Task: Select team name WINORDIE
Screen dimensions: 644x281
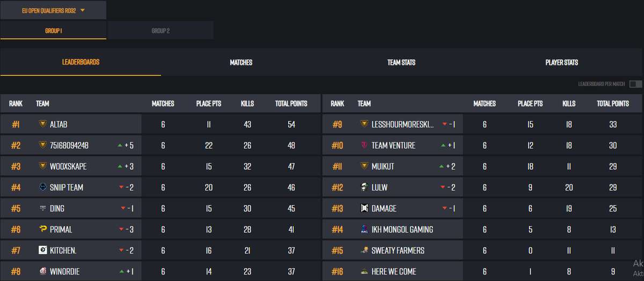Action: 64,271
